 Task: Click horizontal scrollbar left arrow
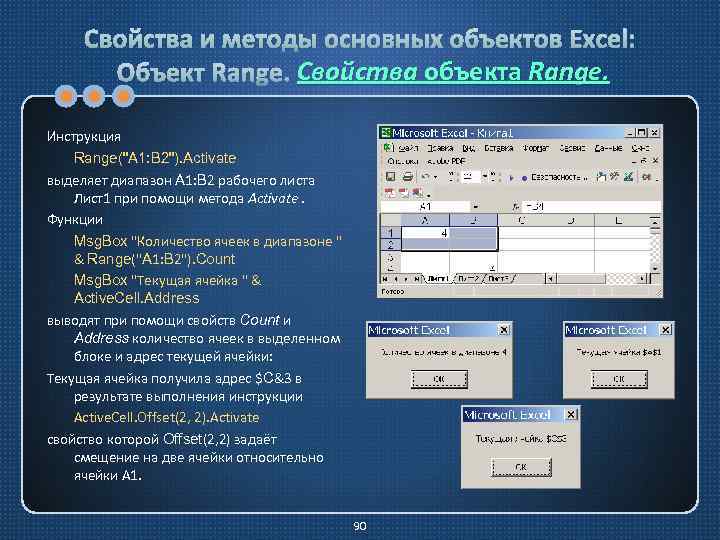(550, 278)
